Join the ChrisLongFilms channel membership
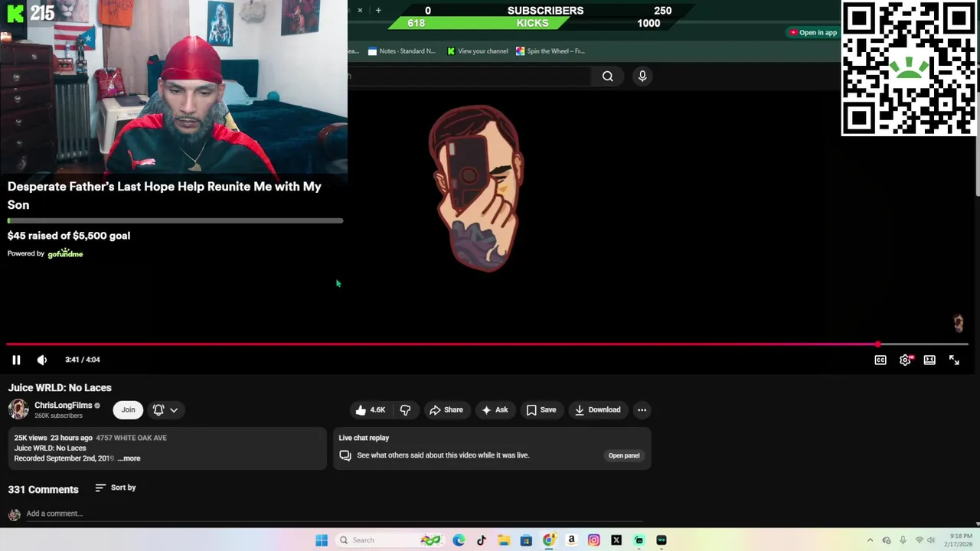Screen dimensions: 980x551 128,410
